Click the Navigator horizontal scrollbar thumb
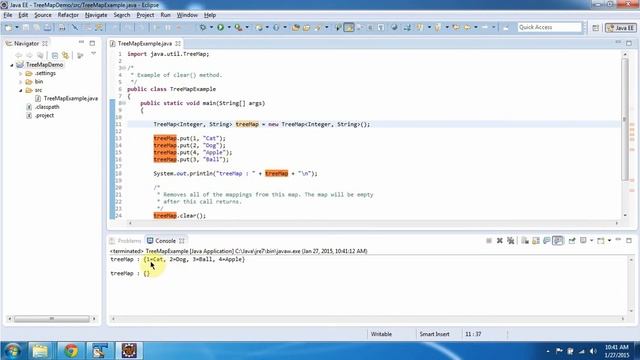The height and width of the screenshot is (360, 640). [52, 319]
